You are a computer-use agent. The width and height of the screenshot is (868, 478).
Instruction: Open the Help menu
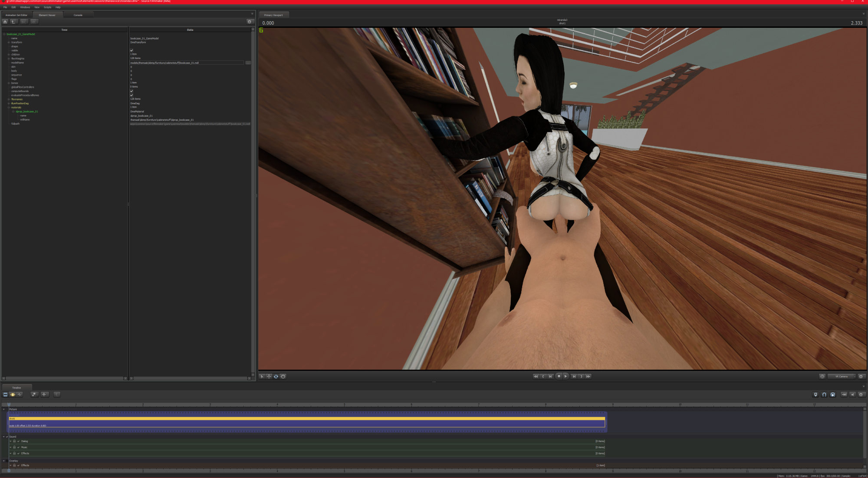[x=58, y=7]
